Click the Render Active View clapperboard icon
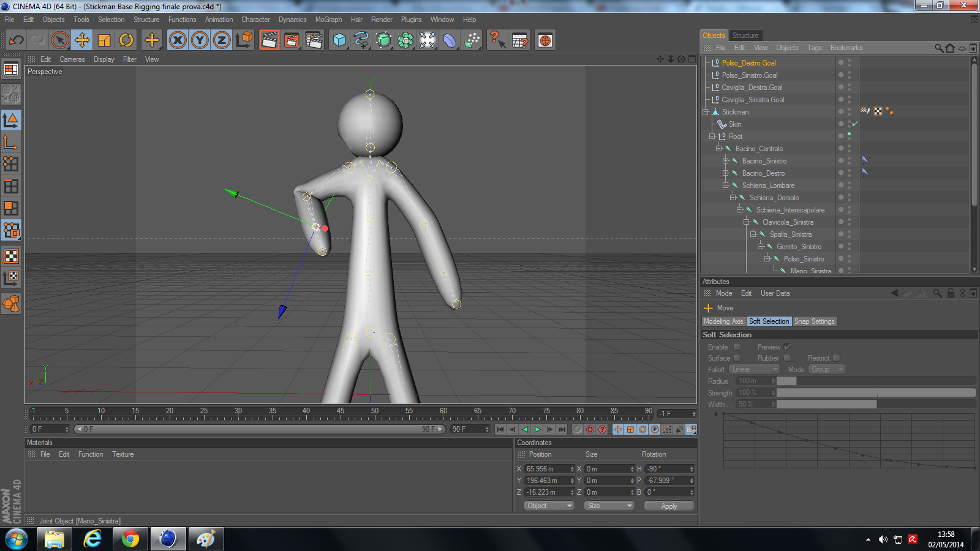 click(x=269, y=40)
